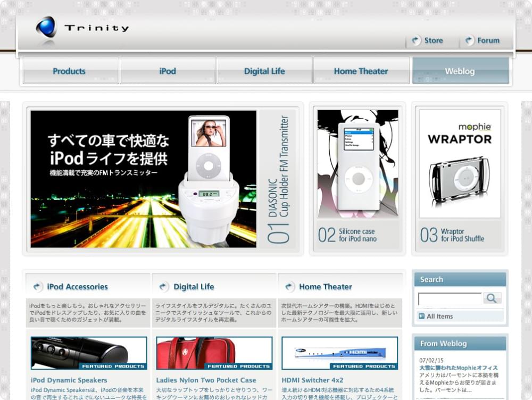This screenshot has width=532, height=400.
Task: Open the Wraptor for iPod Shuffle banner
Action: 460,179
